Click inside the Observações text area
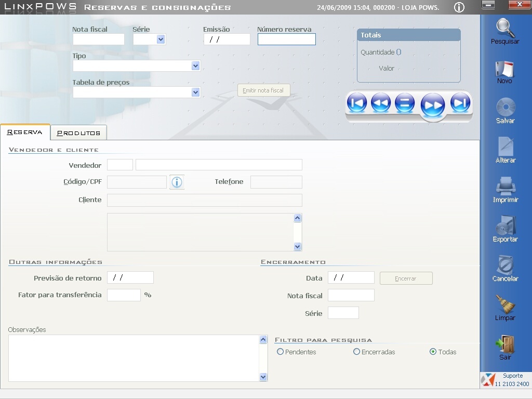This screenshot has width=532, height=399. click(134, 358)
